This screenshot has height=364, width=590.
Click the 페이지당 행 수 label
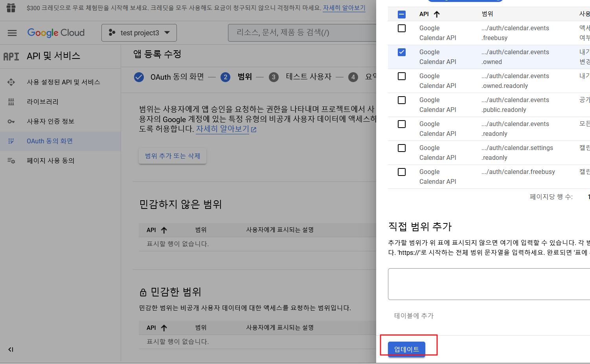click(551, 197)
